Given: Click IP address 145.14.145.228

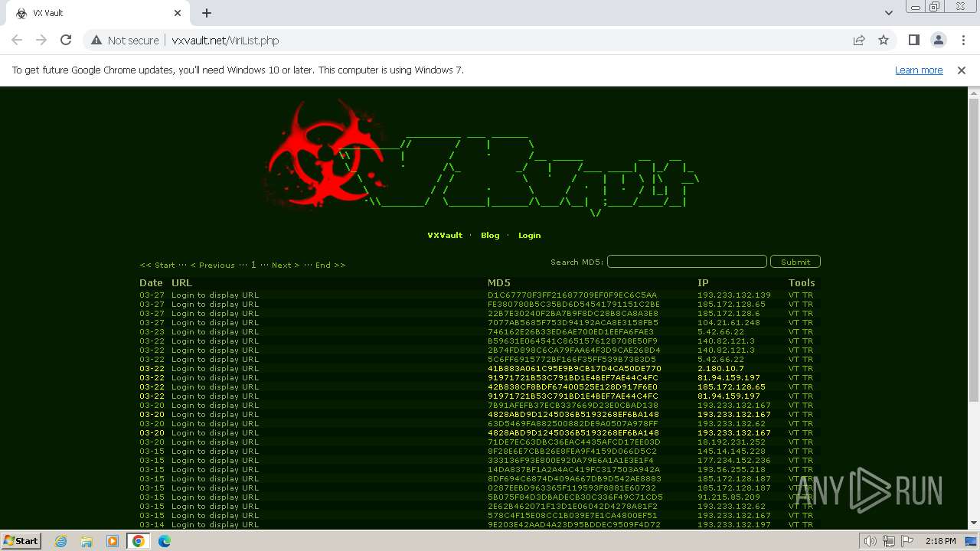Looking at the screenshot, I should tap(731, 451).
